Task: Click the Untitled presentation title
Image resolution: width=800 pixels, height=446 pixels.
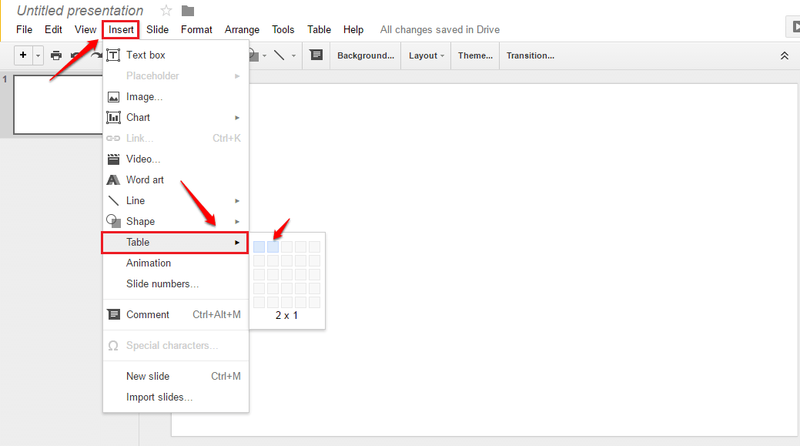Action: pos(80,10)
